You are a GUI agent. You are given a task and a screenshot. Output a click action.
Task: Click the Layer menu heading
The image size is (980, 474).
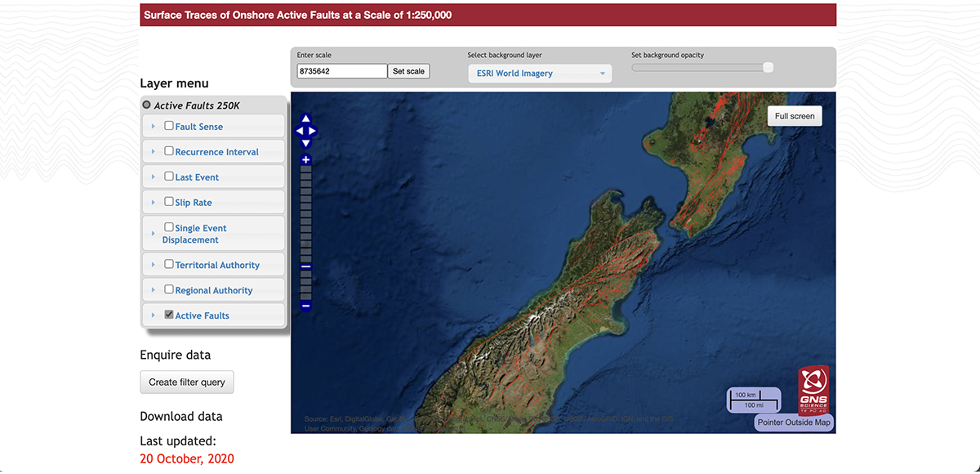(x=174, y=83)
